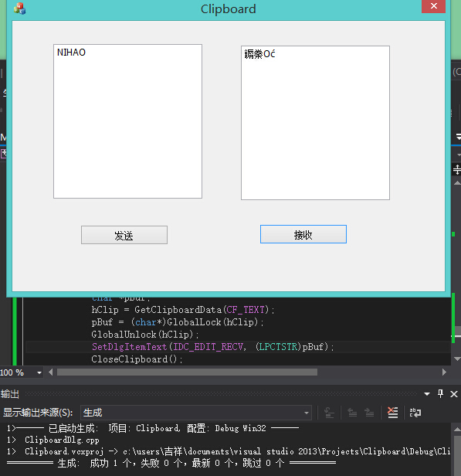Screen dimensions: 461x476
Task: Go to next message icon in output
Action: [369, 413]
